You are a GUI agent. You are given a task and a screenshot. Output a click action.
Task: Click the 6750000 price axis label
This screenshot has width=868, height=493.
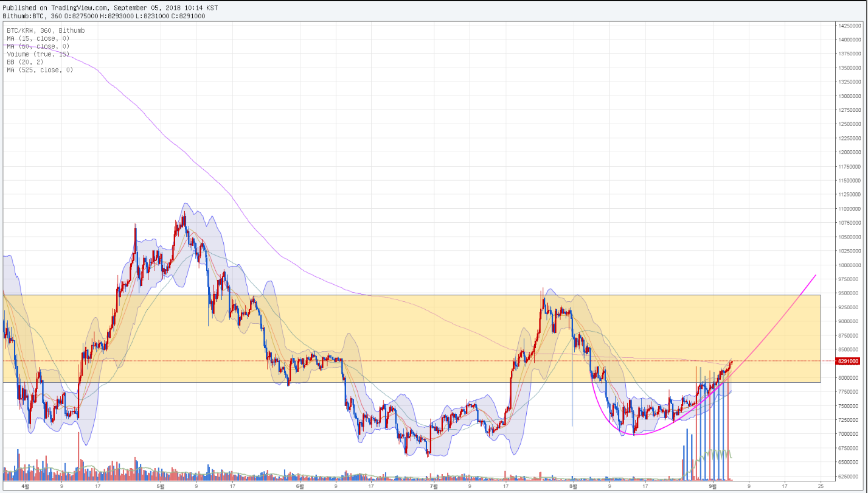(x=850, y=448)
